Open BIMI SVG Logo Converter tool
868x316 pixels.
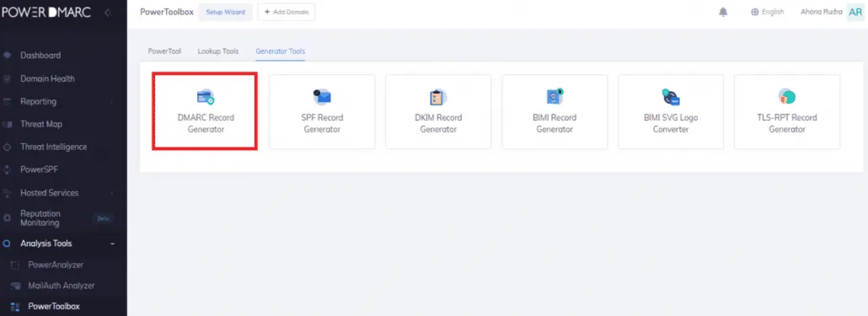pos(670,111)
